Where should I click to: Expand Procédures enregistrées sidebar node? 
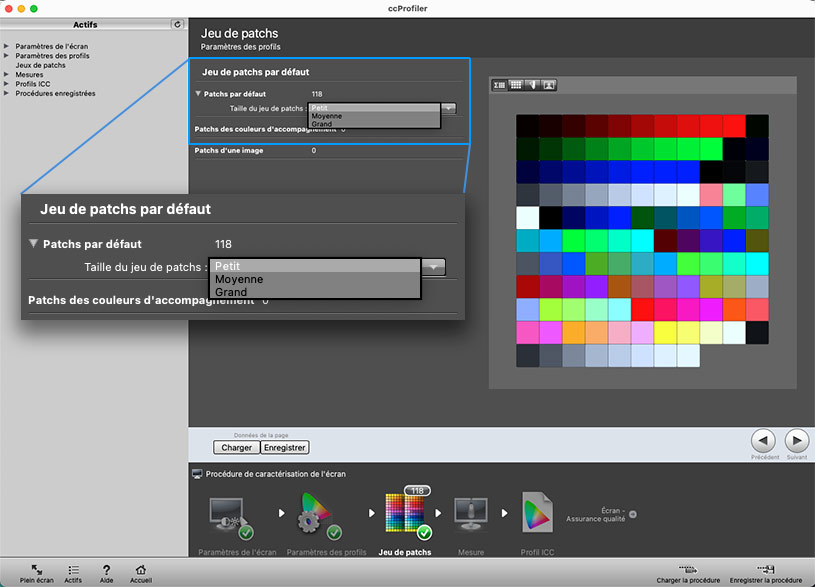6,93
